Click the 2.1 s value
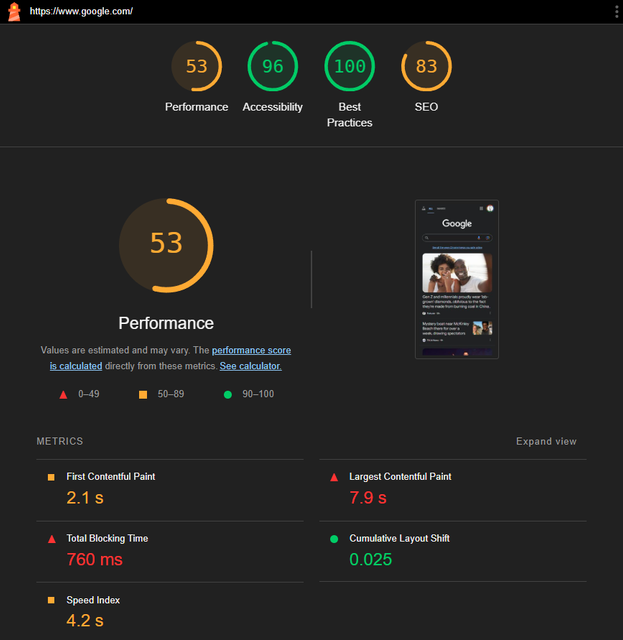This screenshot has width=623, height=640. coord(85,498)
